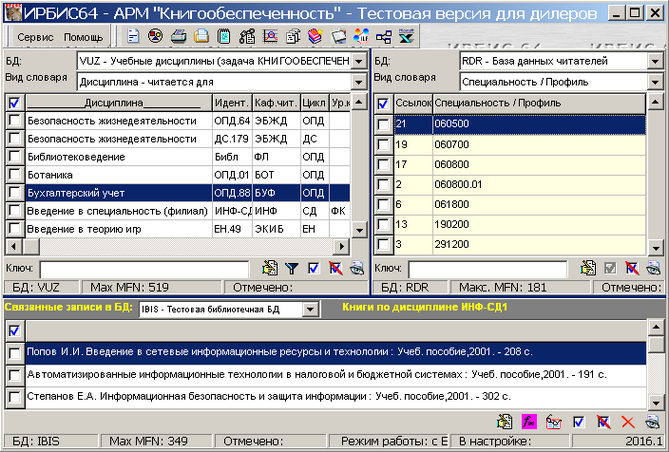Click the yellow printer toolbar icon
This screenshot has width=669, height=452.
(x=201, y=36)
